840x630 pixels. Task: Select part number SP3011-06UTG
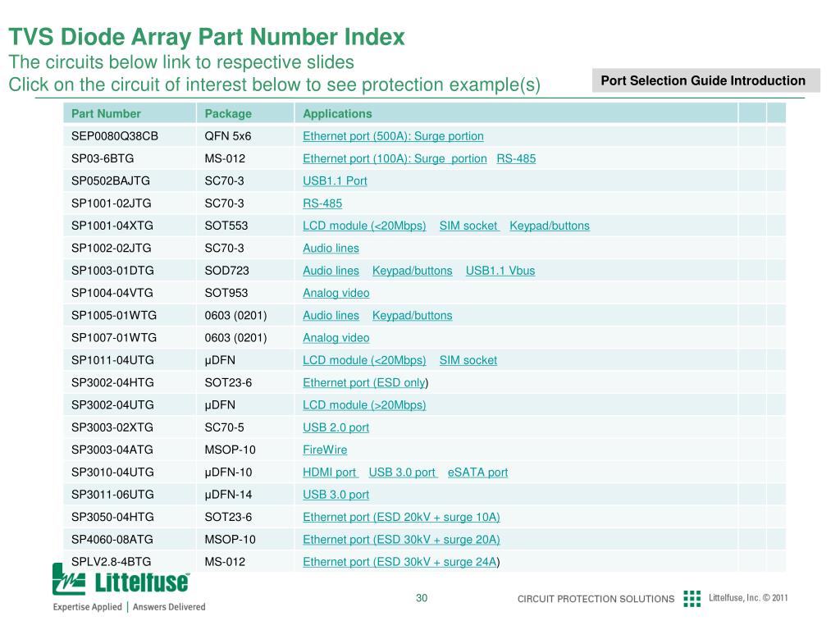[x=112, y=495]
